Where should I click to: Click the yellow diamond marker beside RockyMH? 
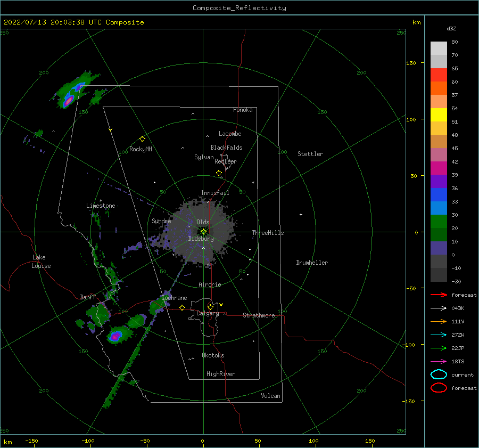pyautogui.click(x=142, y=139)
